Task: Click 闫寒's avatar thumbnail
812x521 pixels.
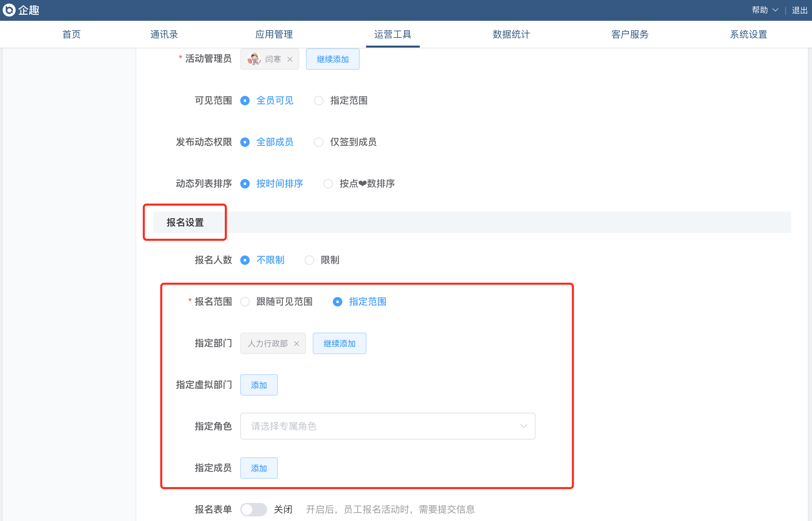Action: click(x=254, y=59)
